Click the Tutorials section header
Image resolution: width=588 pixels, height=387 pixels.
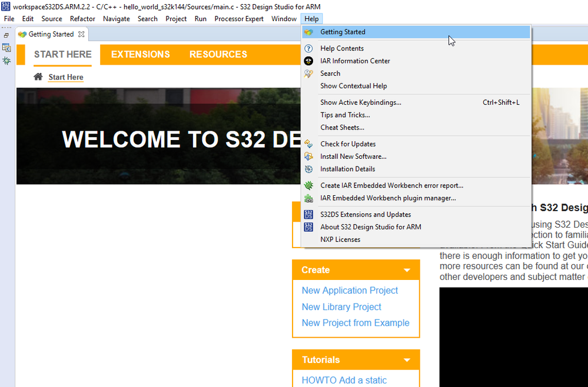coord(356,360)
